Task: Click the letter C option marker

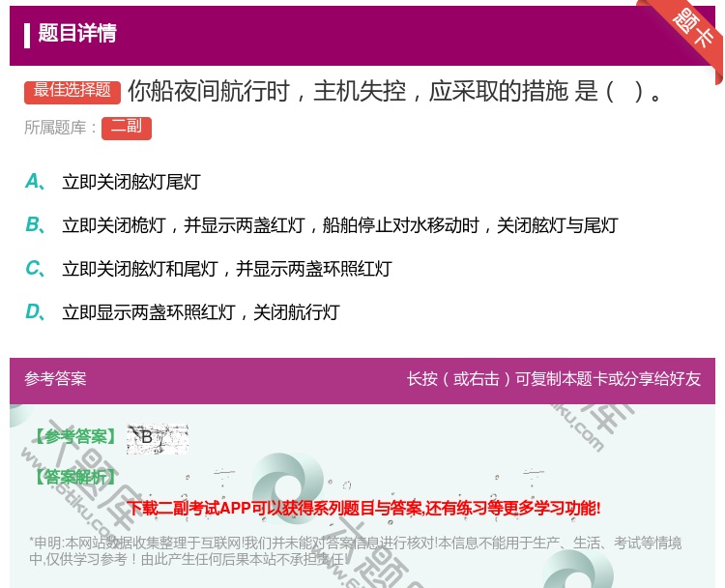Action: (36, 268)
